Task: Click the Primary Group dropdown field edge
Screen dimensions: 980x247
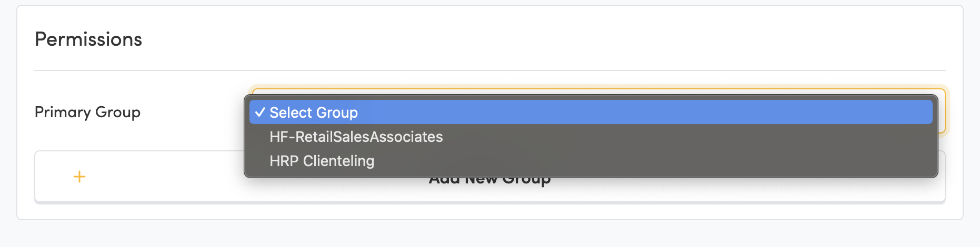Action: pyautogui.click(x=941, y=111)
